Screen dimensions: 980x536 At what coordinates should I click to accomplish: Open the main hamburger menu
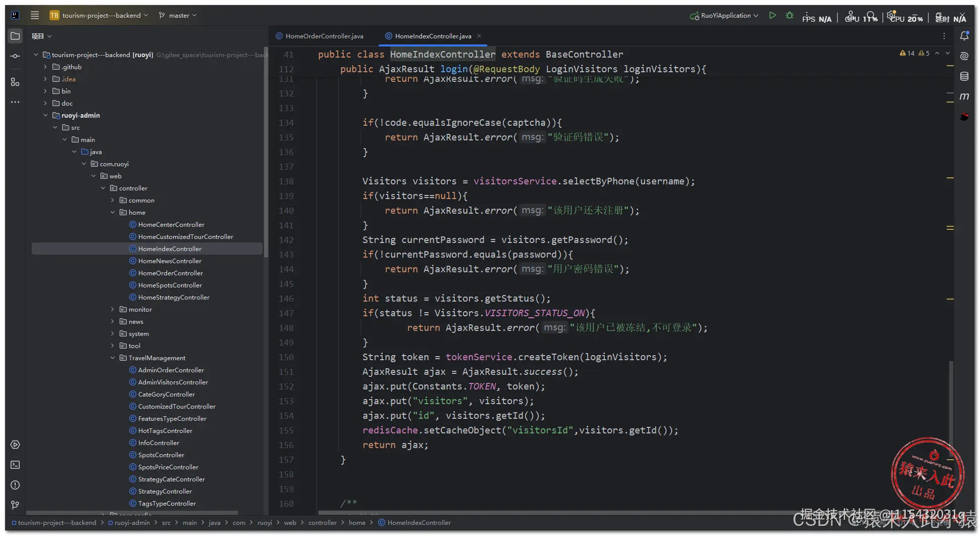pyautogui.click(x=35, y=15)
